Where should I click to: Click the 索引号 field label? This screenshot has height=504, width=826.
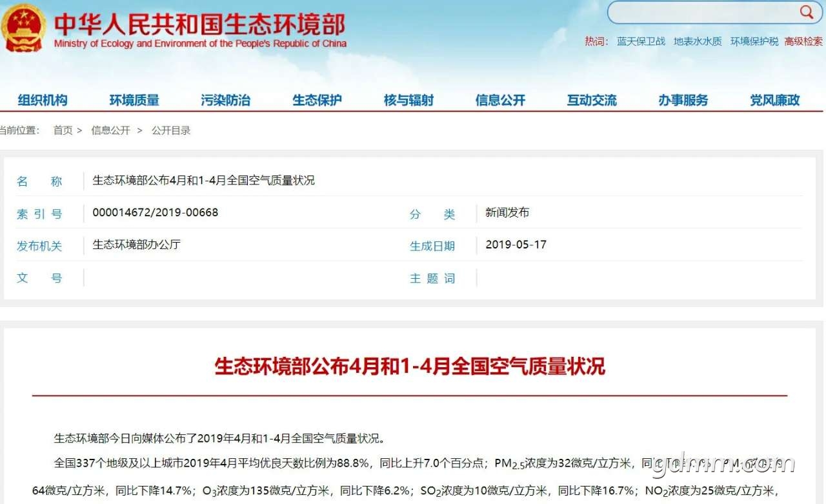click(x=39, y=214)
